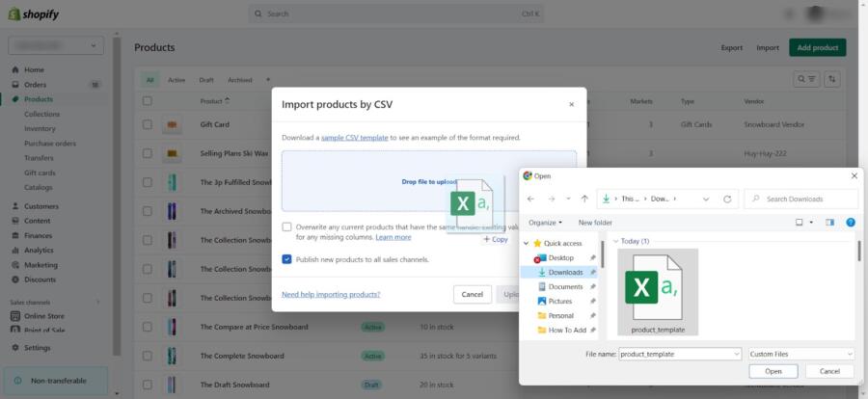Viewport: 868px width, 399px height.
Task: Open Inventory under Products
Action: click(40, 128)
